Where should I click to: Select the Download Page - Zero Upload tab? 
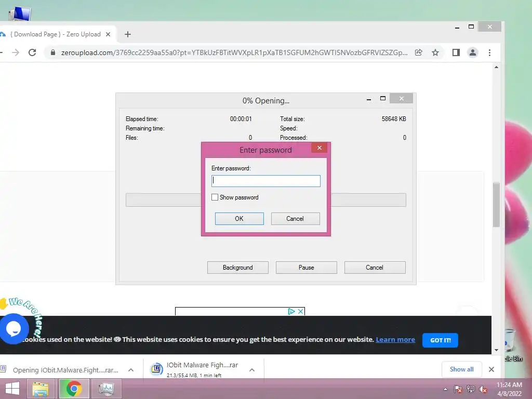[56, 34]
